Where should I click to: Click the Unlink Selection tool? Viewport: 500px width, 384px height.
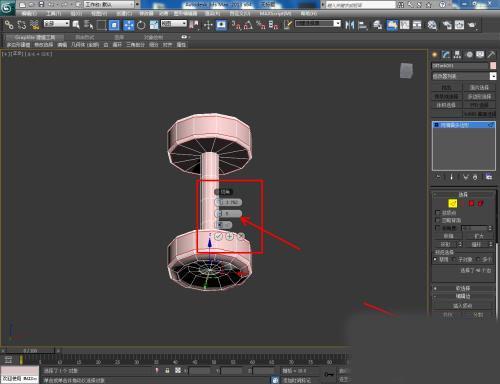[22, 25]
